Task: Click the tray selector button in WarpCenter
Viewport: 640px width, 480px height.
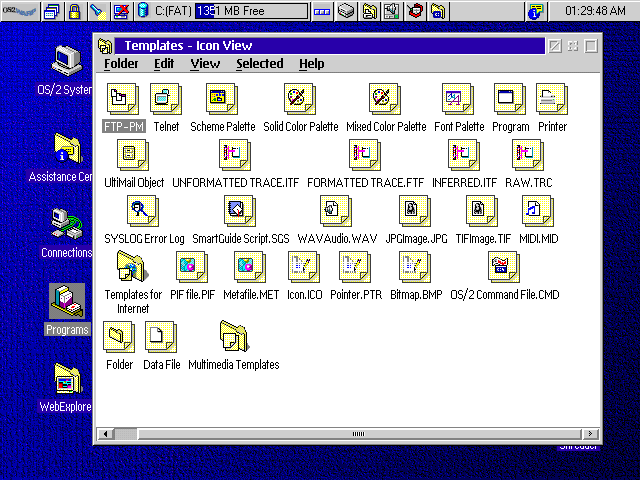Action: (x=322, y=11)
